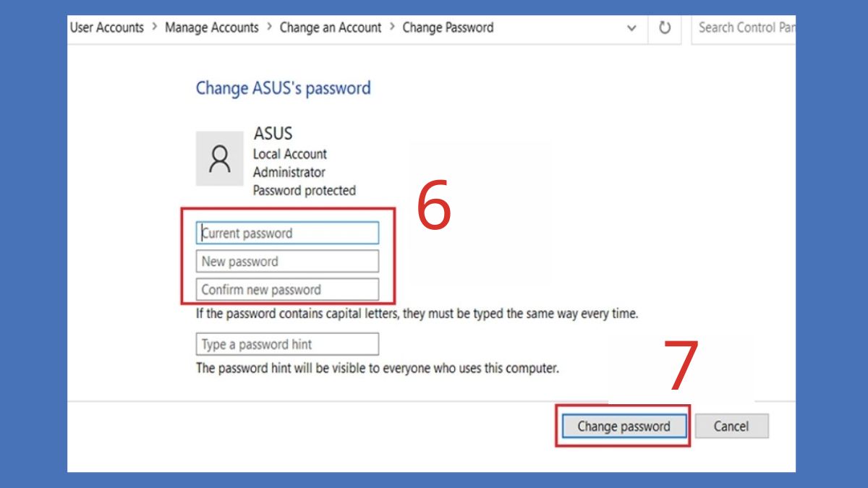The height and width of the screenshot is (488, 868).
Task: Expand the chevron after Manage Accounts
Action: (x=269, y=27)
